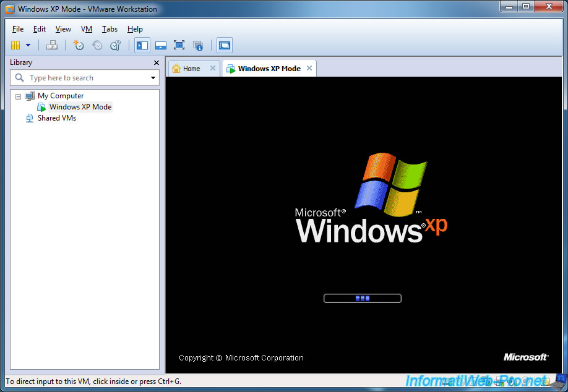
Task: Toggle the thumbnail bar toolbar icon
Action: (161, 45)
